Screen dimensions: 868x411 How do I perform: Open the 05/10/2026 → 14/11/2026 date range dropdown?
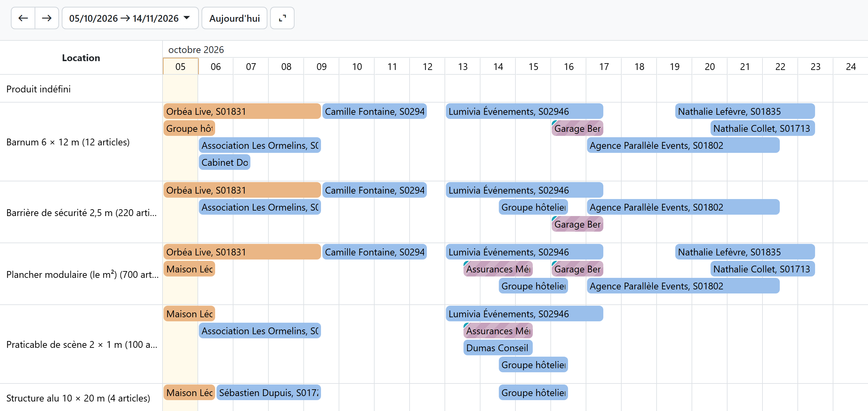click(130, 18)
